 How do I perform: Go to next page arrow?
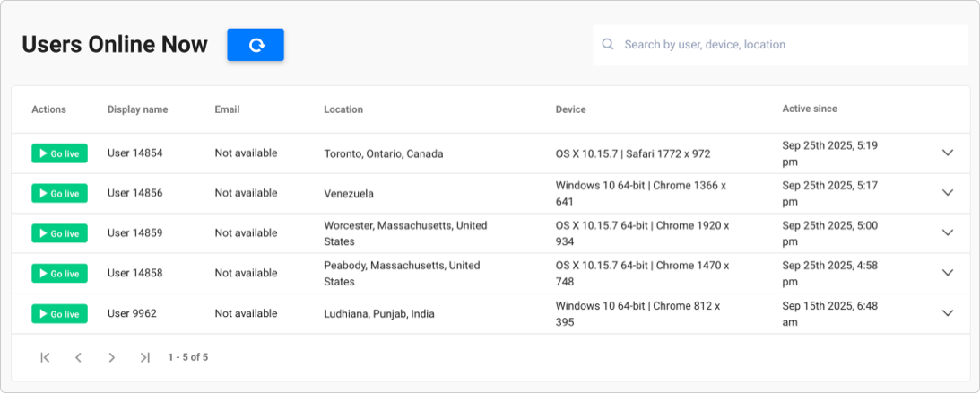click(111, 358)
